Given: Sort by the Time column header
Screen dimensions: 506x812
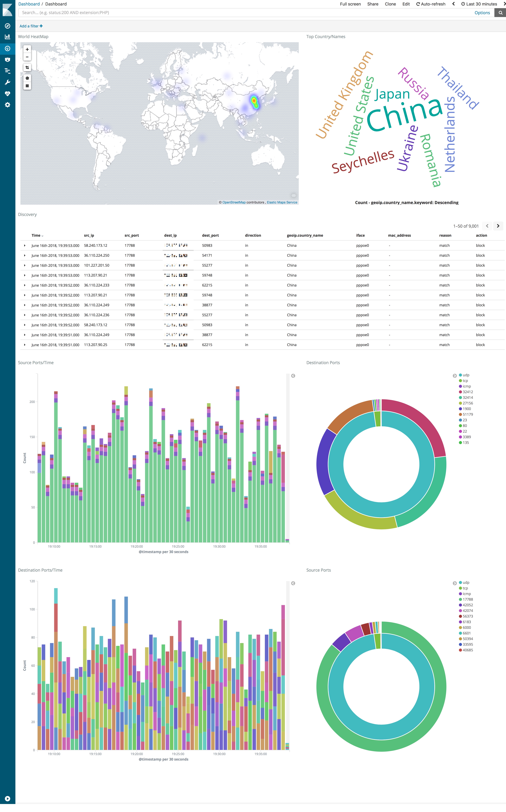Looking at the screenshot, I should click(x=36, y=235).
